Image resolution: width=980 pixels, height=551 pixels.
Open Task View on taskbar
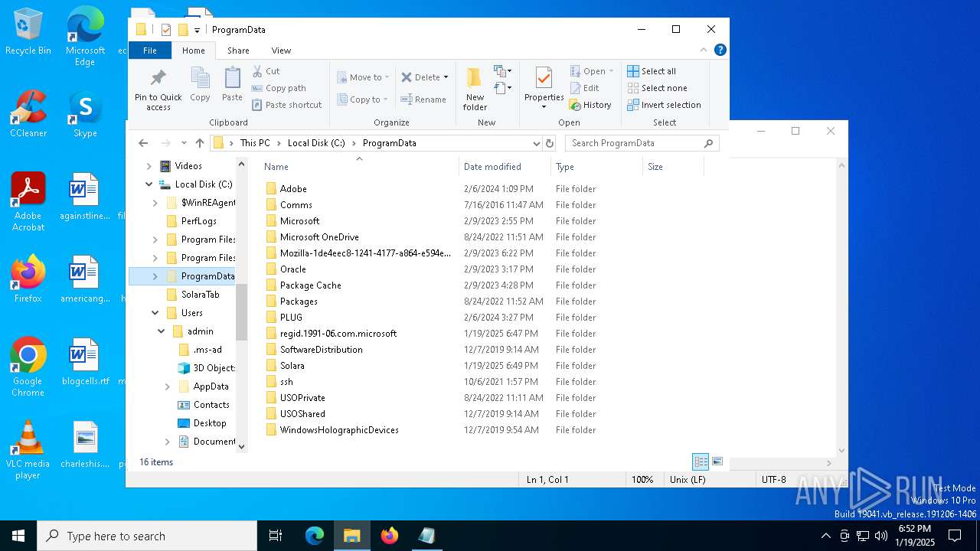coord(276,536)
